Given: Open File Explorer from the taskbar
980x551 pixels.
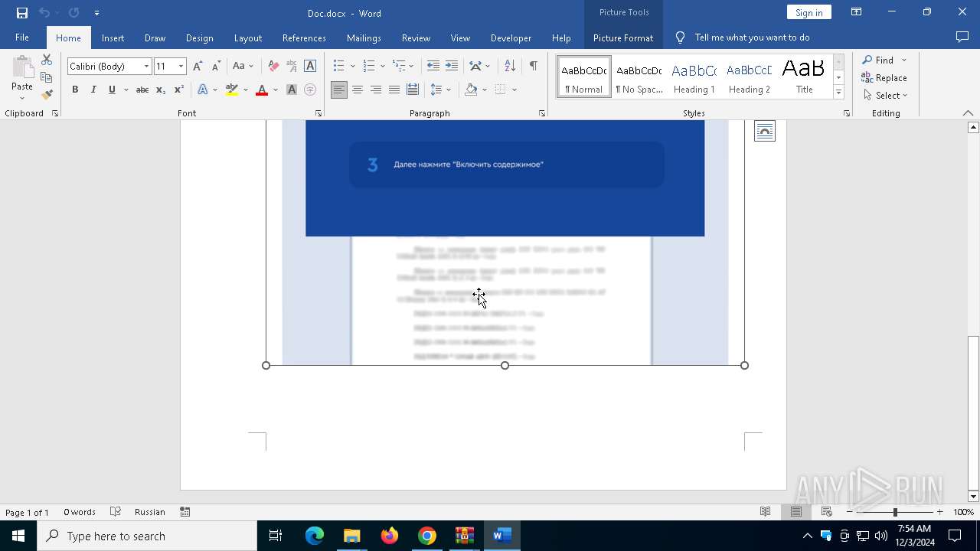Looking at the screenshot, I should pyautogui.click(x=352, y=536).
